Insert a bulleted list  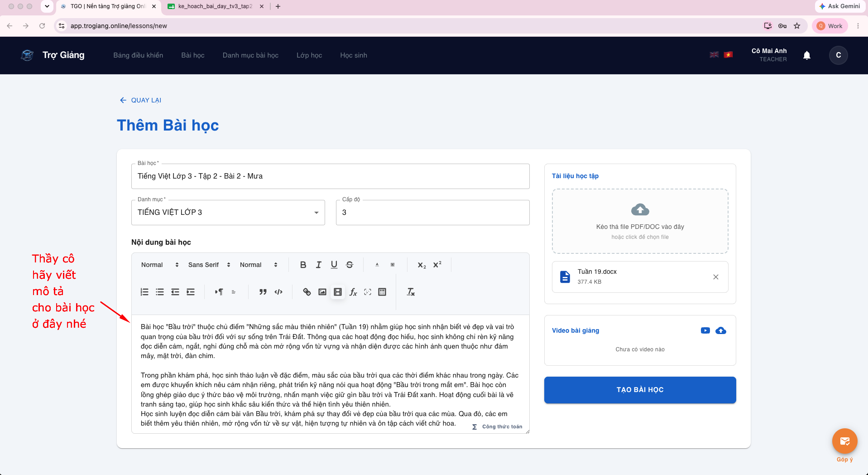click(160, 292)
